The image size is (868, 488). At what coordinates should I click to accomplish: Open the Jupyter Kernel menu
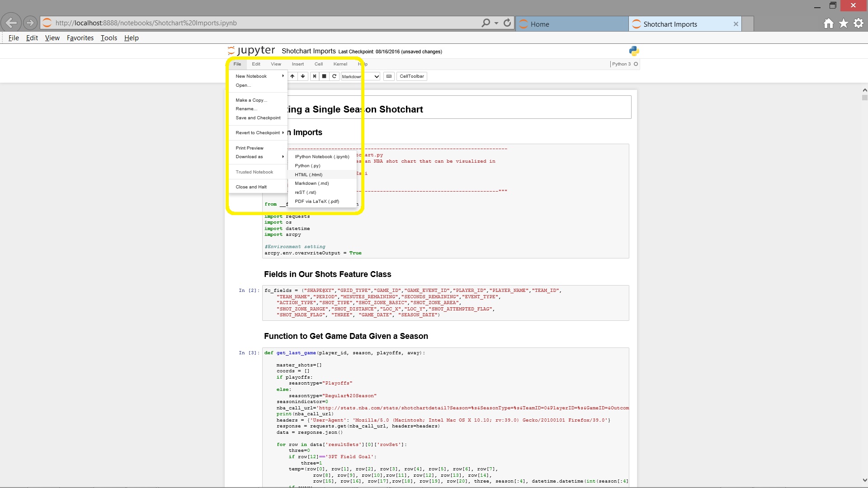(x=340, y=64)
